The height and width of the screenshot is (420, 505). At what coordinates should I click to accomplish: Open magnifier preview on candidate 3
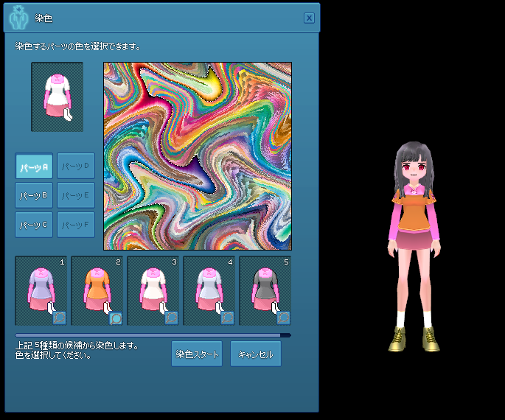point(172,318)
